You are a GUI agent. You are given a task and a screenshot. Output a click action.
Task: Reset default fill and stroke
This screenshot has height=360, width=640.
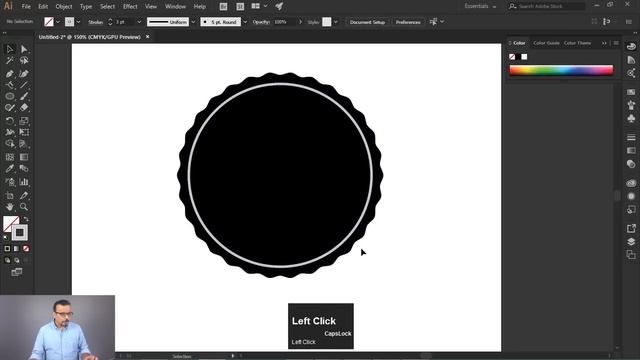coord(5,237)
